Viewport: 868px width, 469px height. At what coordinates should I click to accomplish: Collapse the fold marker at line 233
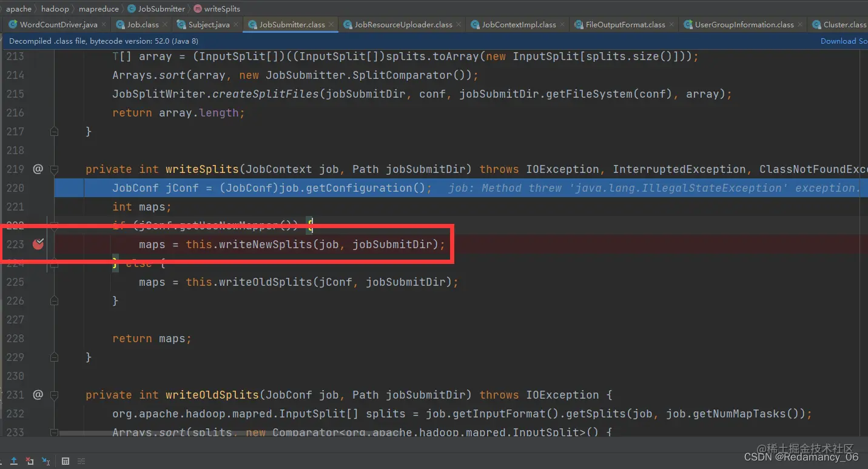[54, 433]
